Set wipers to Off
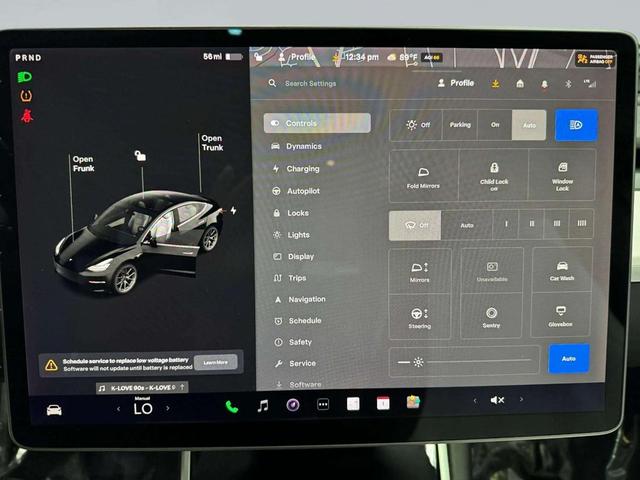Screen dimensions: 640x480 [415, 225]
